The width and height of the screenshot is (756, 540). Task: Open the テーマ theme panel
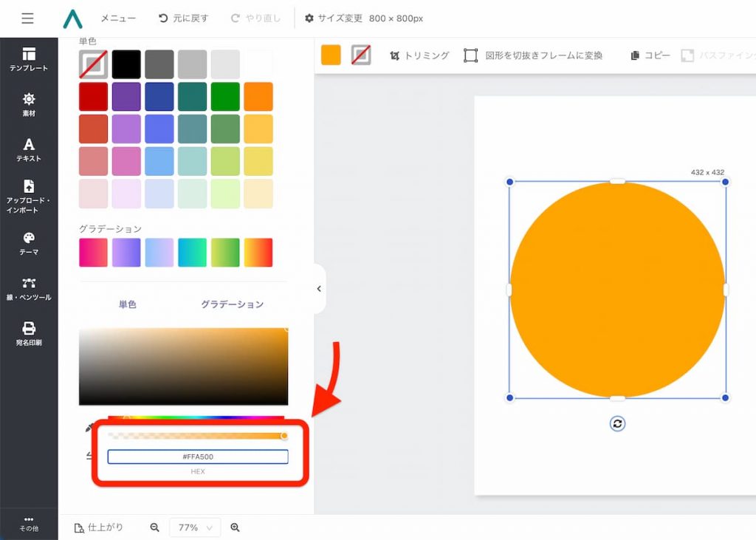click(x=29, y=243)
